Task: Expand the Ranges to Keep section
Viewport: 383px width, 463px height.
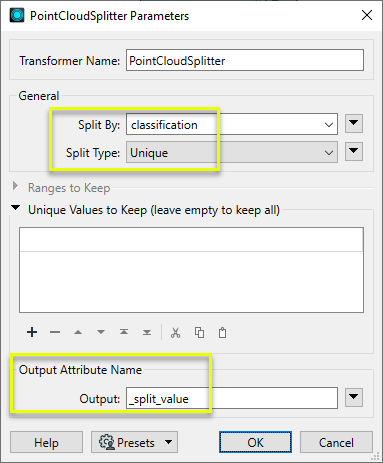Action: (15, 186)
